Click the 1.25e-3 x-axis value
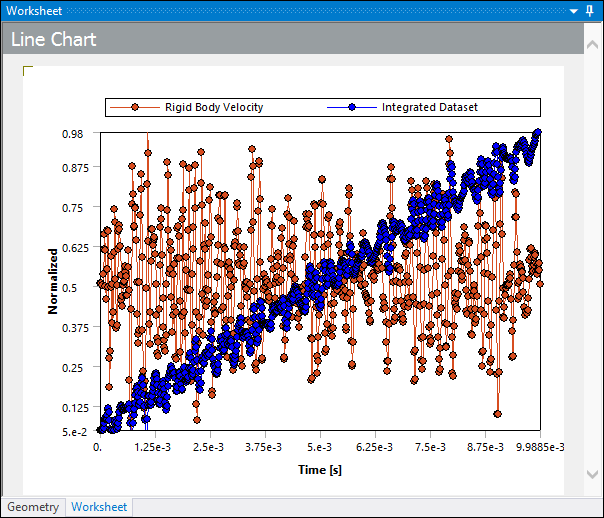Viewport: 604px width, 518px height. tap(153, 447)
